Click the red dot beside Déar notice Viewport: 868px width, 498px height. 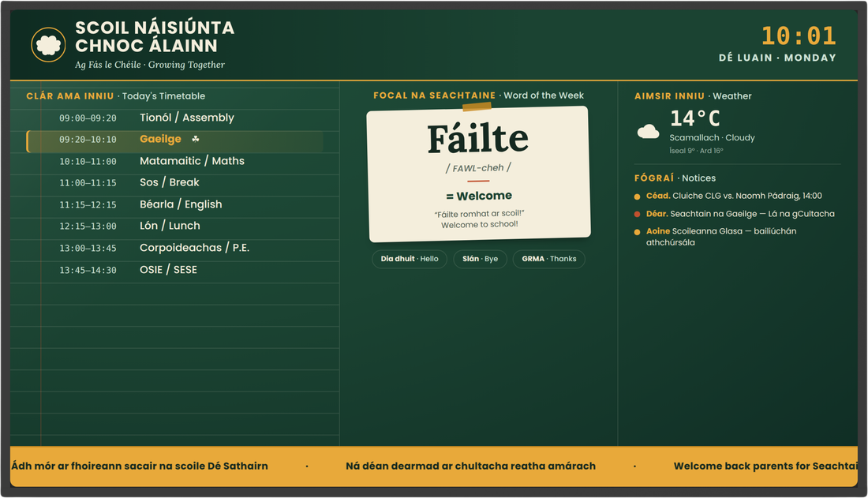point(637,215)
